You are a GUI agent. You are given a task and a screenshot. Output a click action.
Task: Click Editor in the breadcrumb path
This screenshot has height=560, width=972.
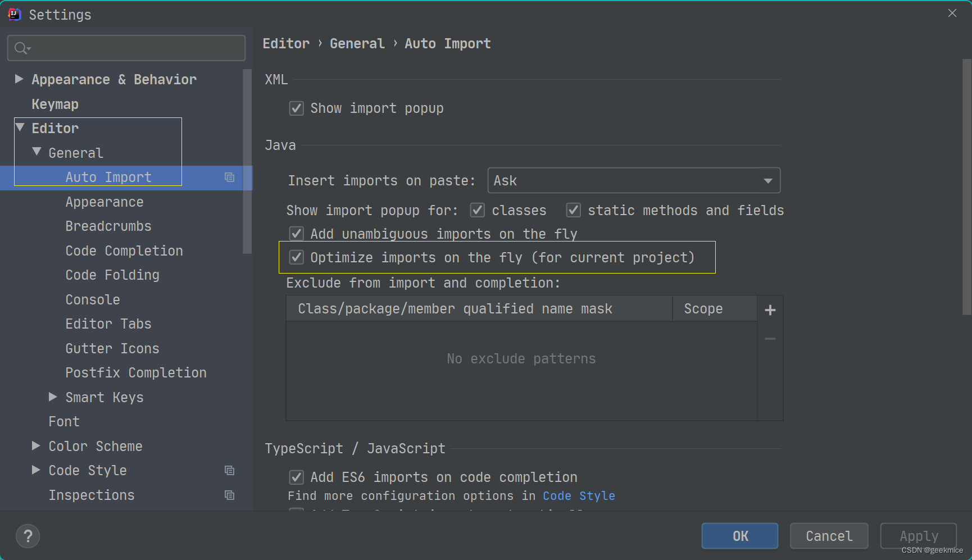[x=286, y=44]
